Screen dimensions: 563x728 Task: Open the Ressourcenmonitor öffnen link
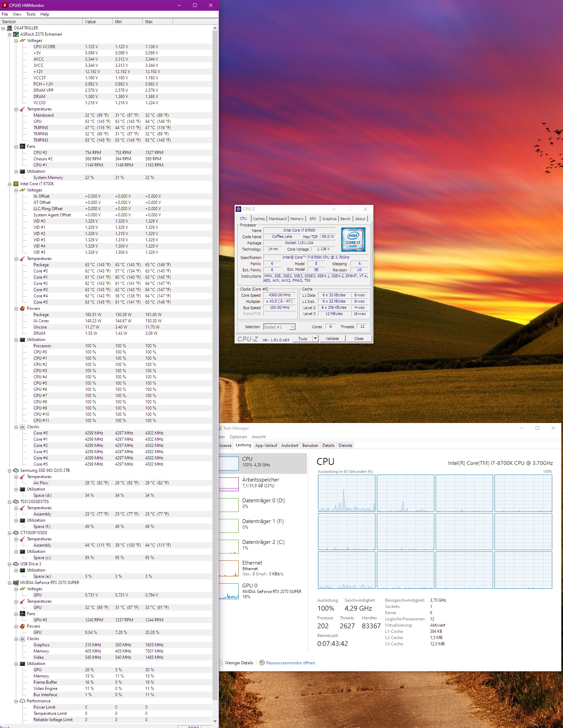click(291, 663)
